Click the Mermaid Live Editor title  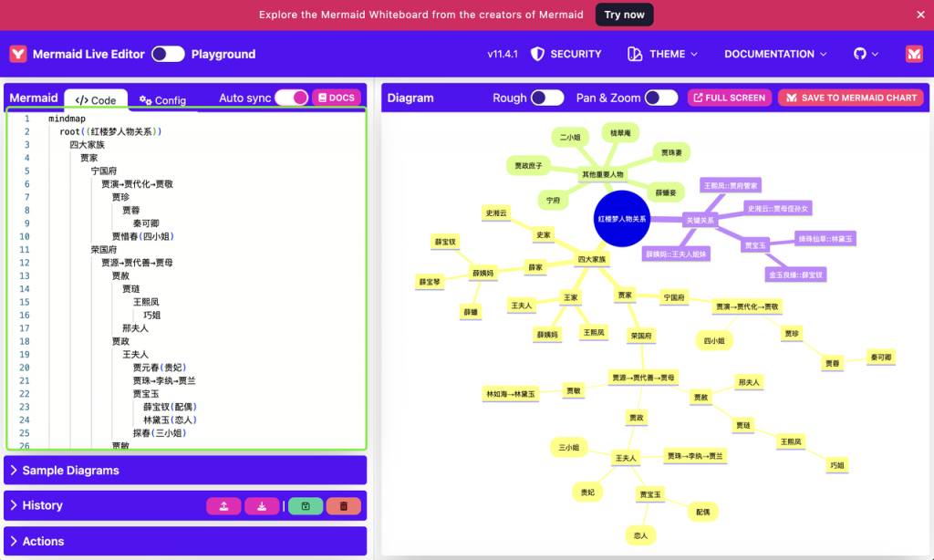[x=88, y=54]
